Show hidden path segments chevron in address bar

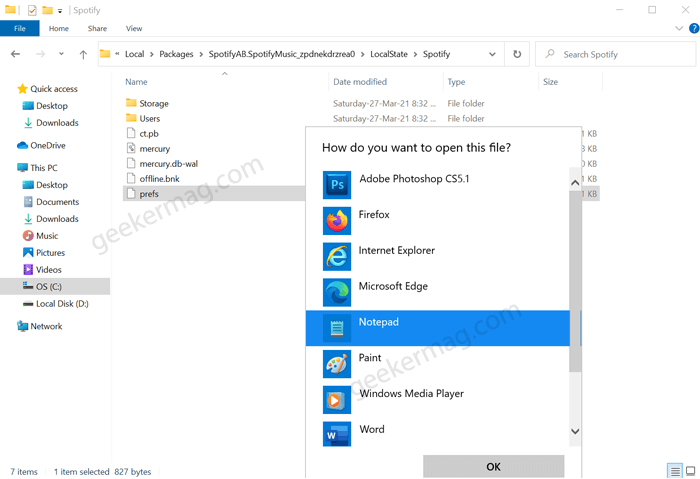(117, 54)
